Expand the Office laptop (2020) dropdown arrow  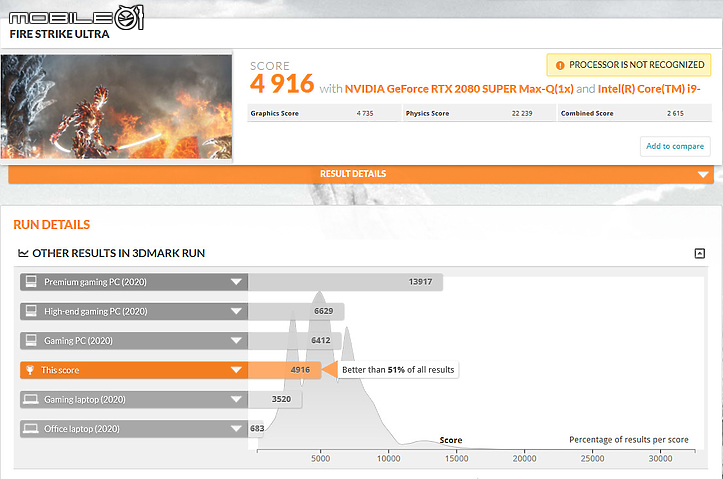tap(236, 429)
